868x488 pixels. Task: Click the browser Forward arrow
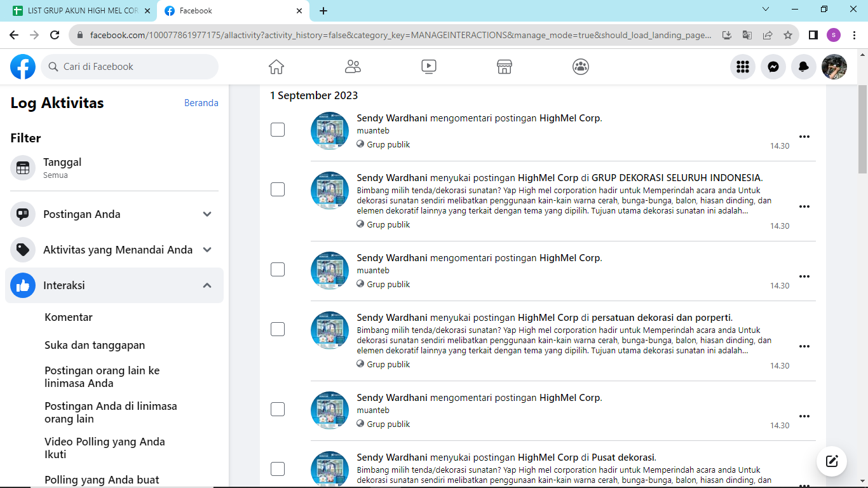(34, 35)
